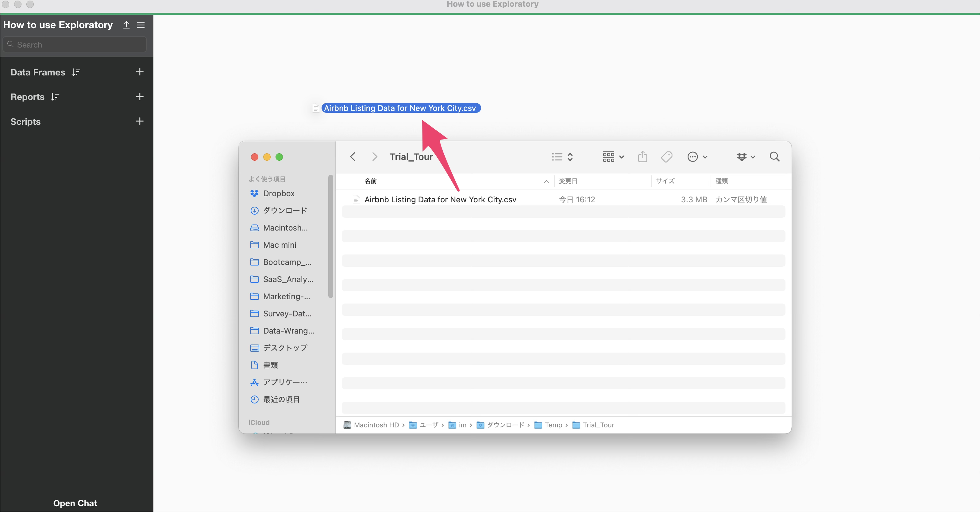The width and height of the screenshot is (980, 512).
Task: Open the Finder more actions menu
Action: [697, 157]
